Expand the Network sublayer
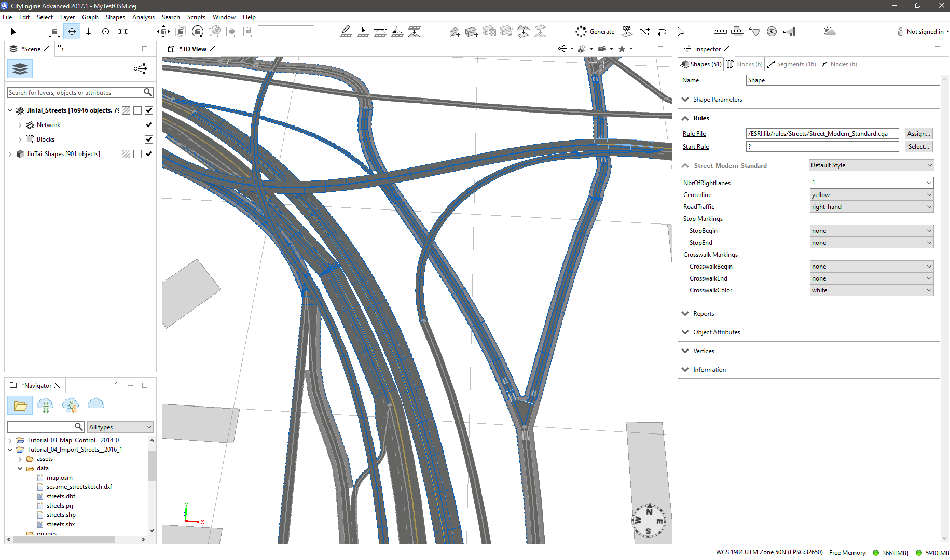Screen dimensions: 950x560 pos(20,125)
